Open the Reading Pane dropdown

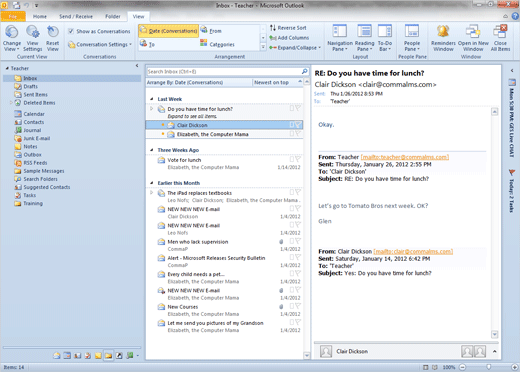[x=364, y=39]
